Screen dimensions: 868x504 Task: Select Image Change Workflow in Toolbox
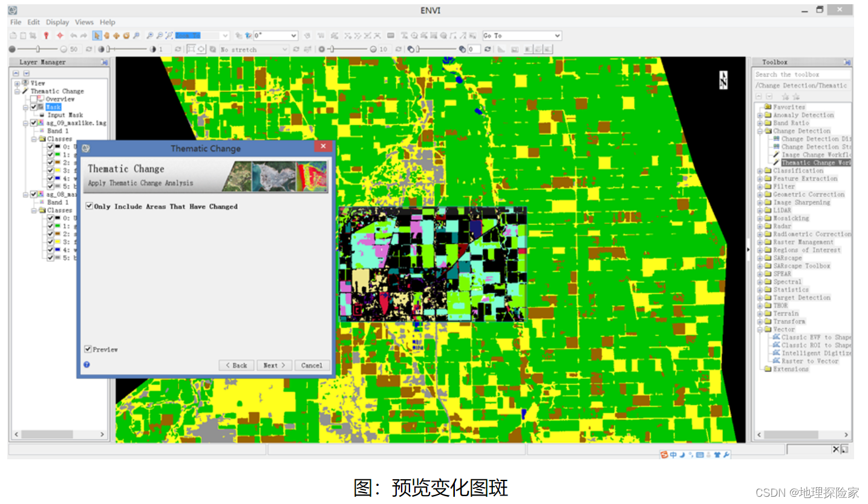816,155
